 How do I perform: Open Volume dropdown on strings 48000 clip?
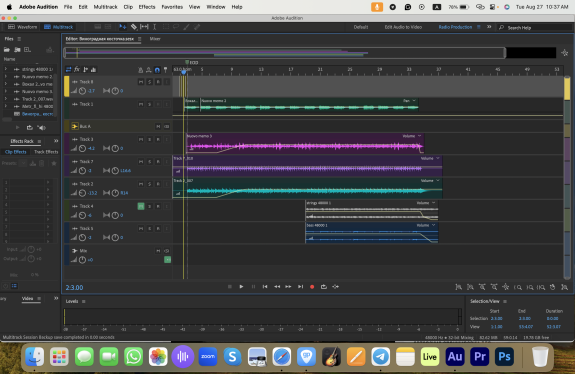(433, 203)
